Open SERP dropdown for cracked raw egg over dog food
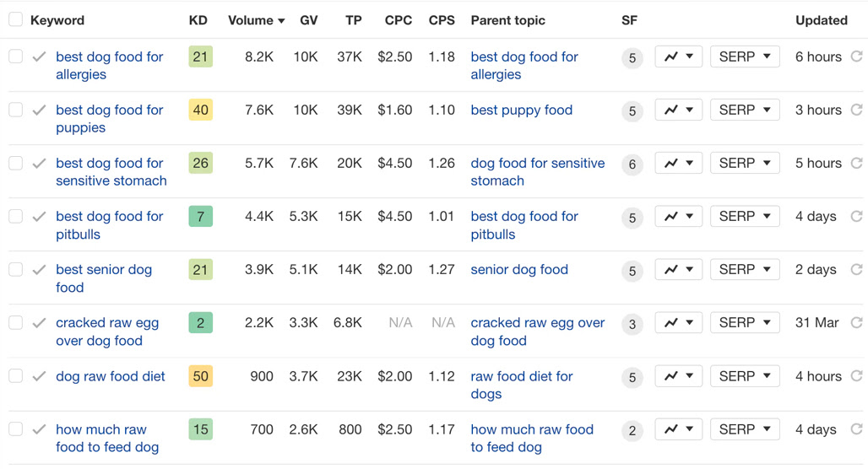This screenshot has height=469, width=868. pos(745,322)
